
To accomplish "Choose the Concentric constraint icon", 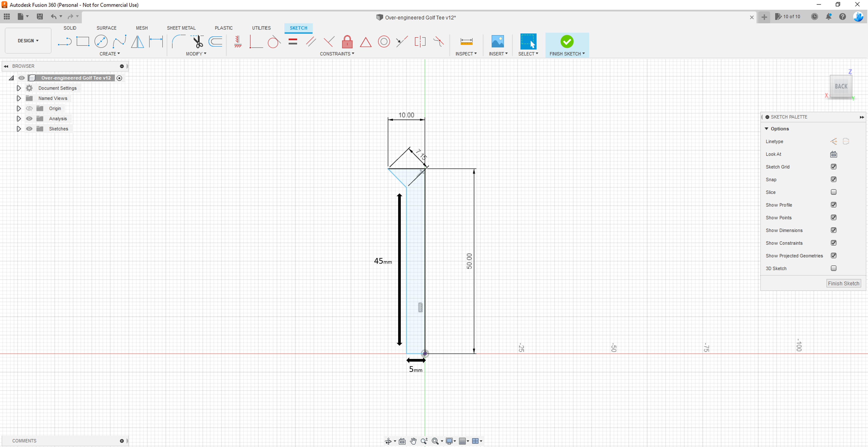I will point(383,42).
